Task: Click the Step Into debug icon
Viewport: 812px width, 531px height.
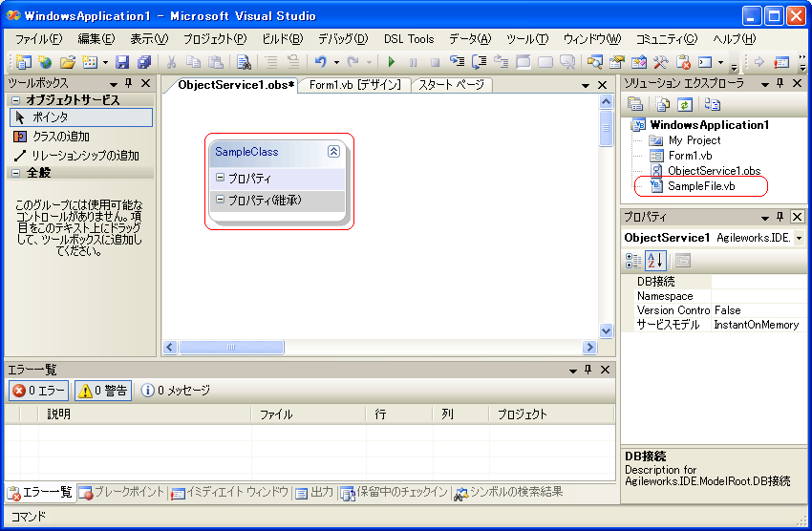Action: click(x=457, y=62)
